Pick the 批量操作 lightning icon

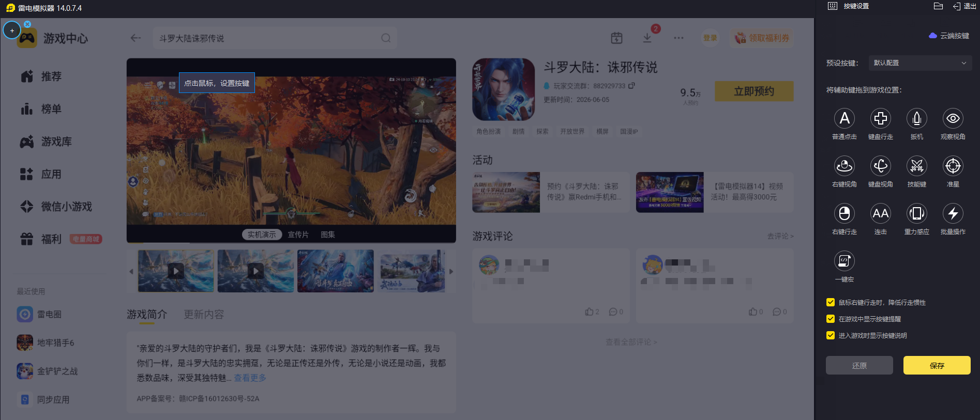(953, 213)
